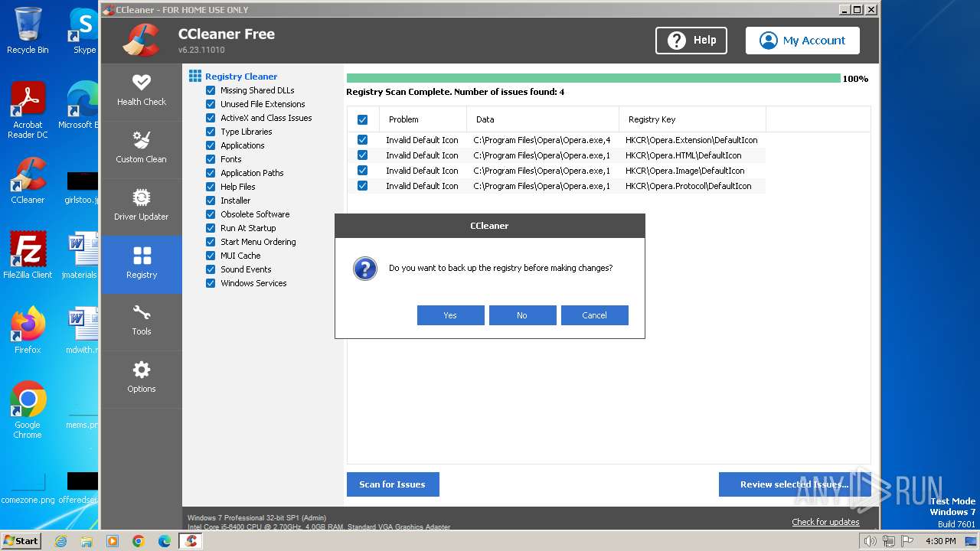Click the question mark dialog icon
The width and height of the screenshot is (980, 551).
pyautogui.click(x=365, y=269)
